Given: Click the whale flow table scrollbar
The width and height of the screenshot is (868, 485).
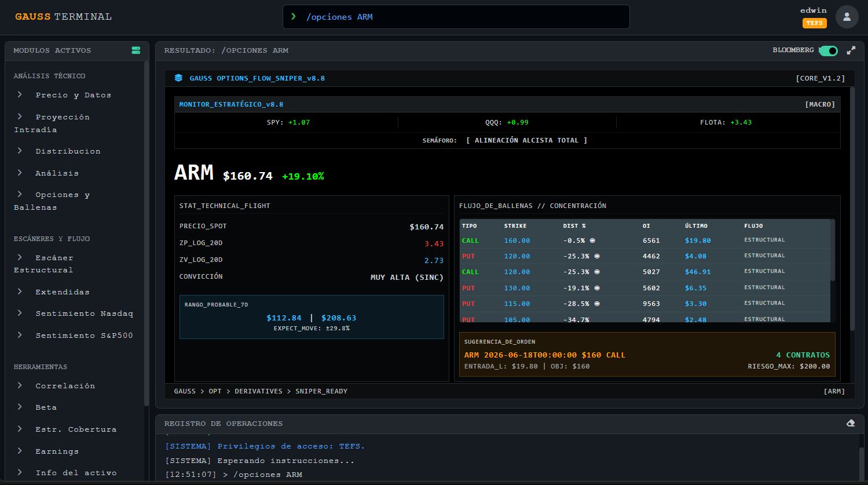Looking at the screenshot, I should click(x=833, y=250).
